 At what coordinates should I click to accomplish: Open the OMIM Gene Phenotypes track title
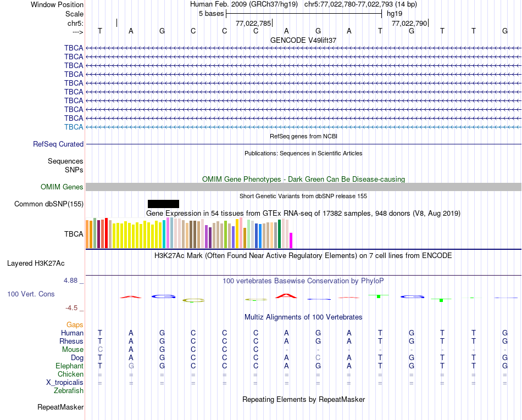[x=303, y=179]
